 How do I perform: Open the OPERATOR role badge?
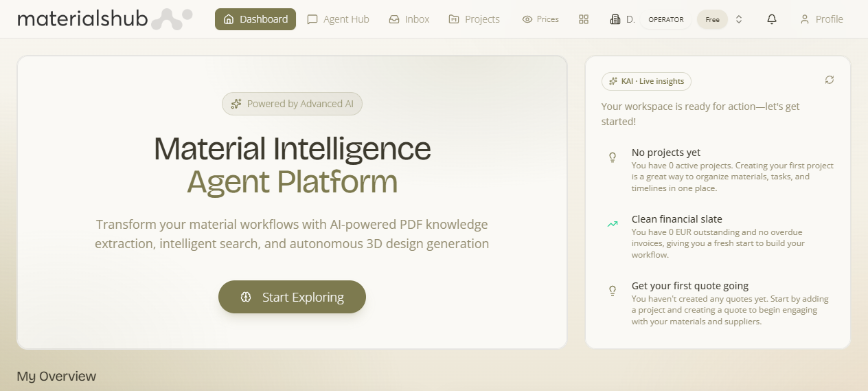point(666,19)
